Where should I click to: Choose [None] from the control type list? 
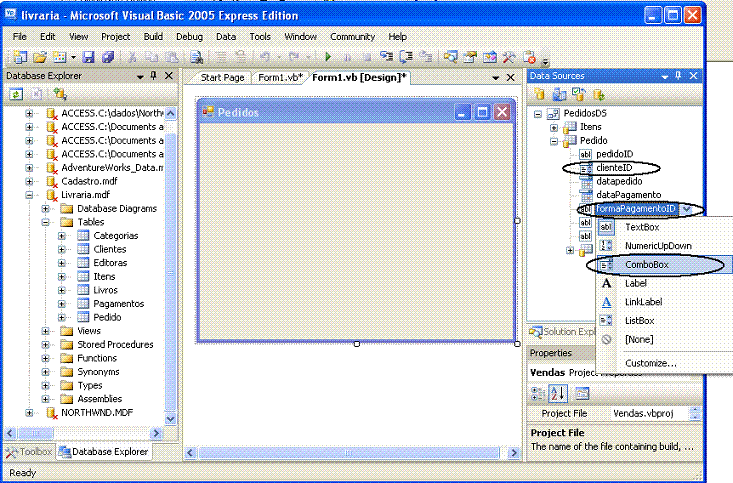(x=664, y=339)
